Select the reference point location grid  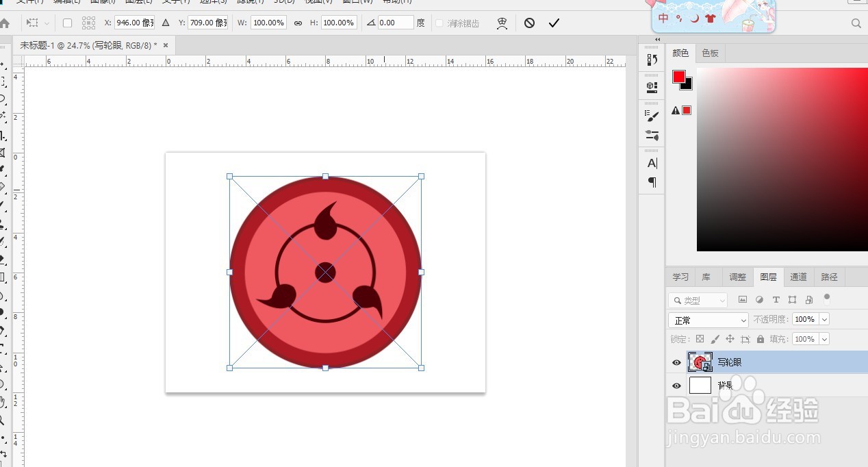(88, 23)
